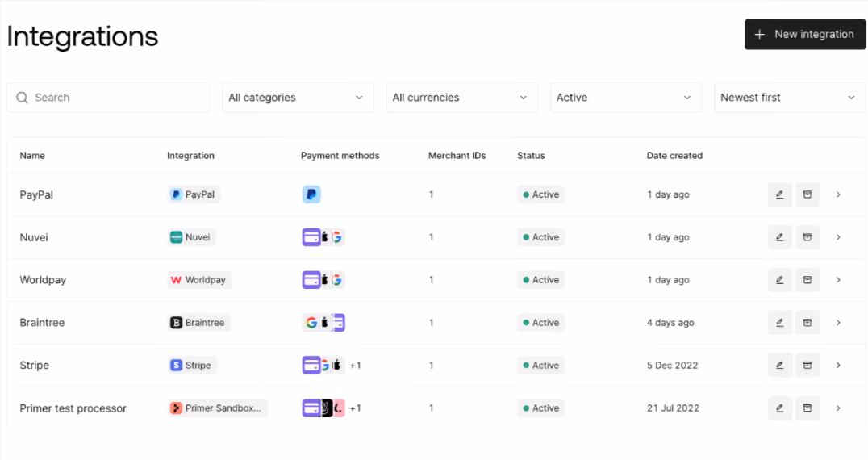
Task: Archive the Stripe integration
Action: pyautogui.click(x=807, y=365)
